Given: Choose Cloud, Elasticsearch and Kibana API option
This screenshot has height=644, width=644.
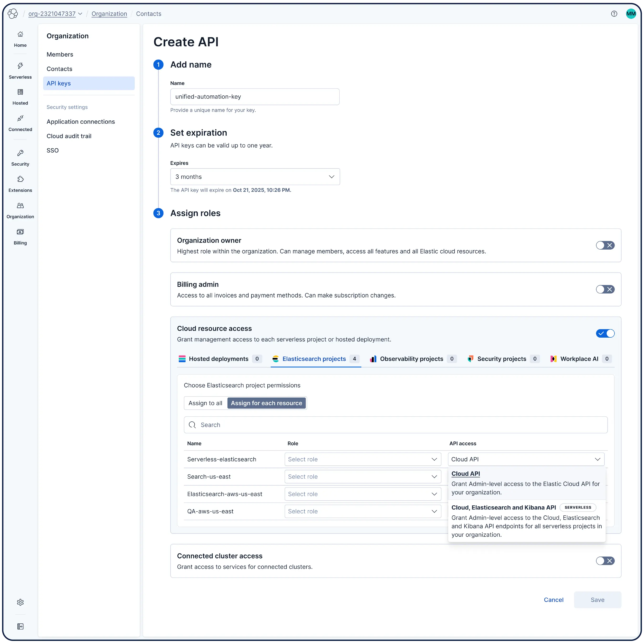Looking at the screenshot, I should click(527, 521).
